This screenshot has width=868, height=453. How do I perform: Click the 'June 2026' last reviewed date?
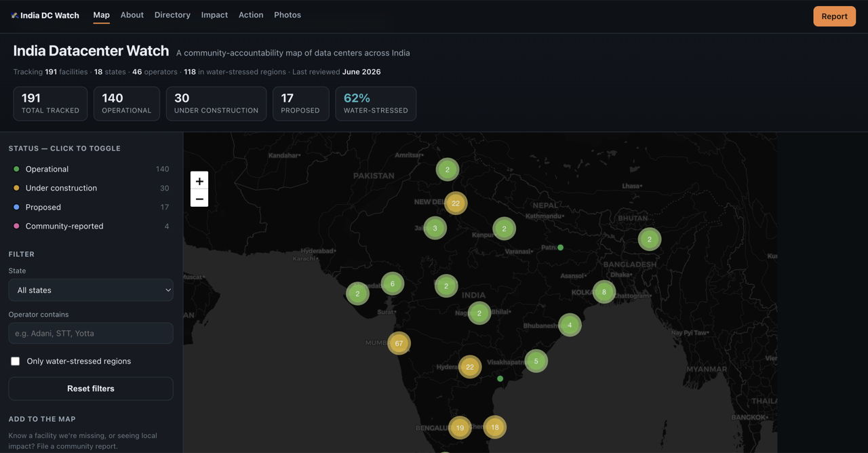point(361,72)
